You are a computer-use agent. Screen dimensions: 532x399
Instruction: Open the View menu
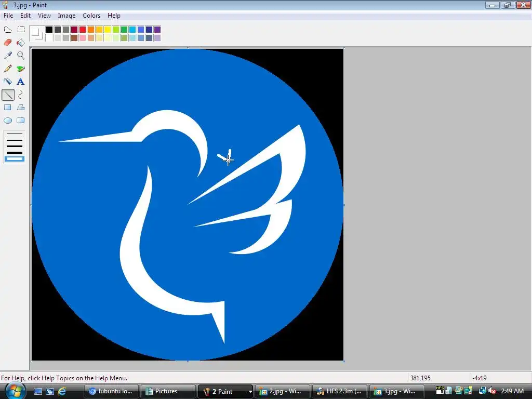(44, 16)
